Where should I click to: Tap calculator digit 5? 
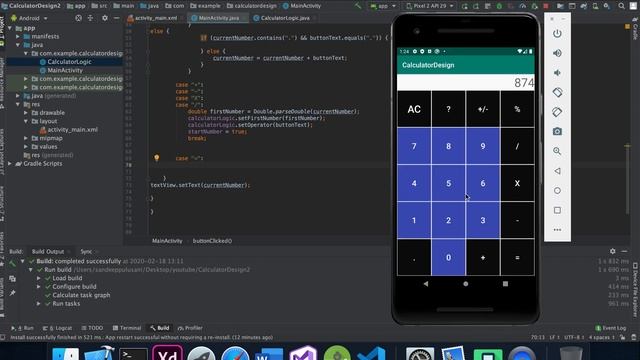(448, 183)
